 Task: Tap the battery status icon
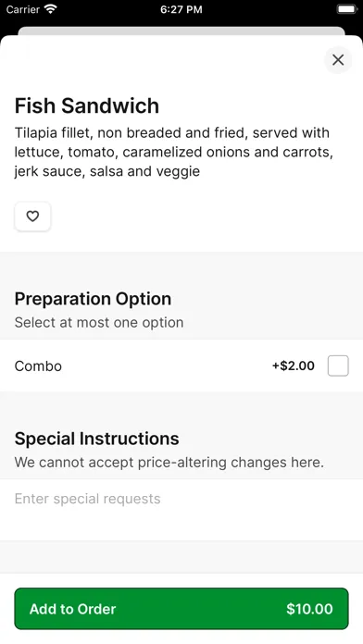(347, 9)
